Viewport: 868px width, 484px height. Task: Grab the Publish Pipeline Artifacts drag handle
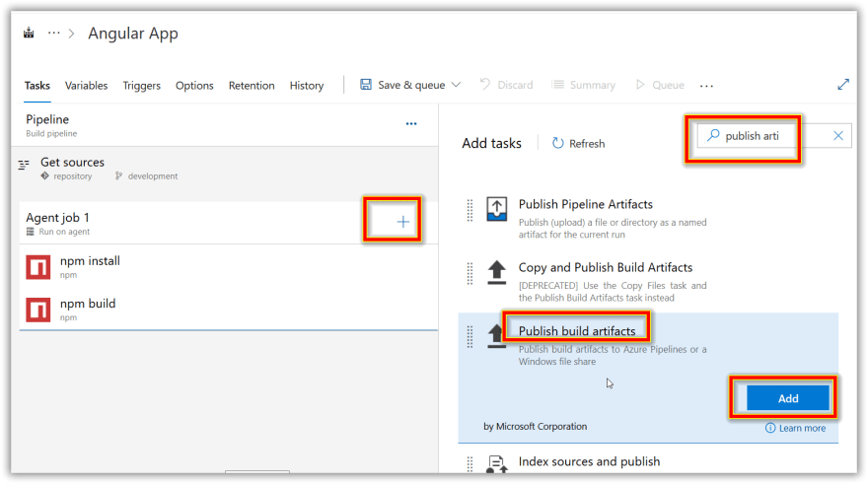470,210
